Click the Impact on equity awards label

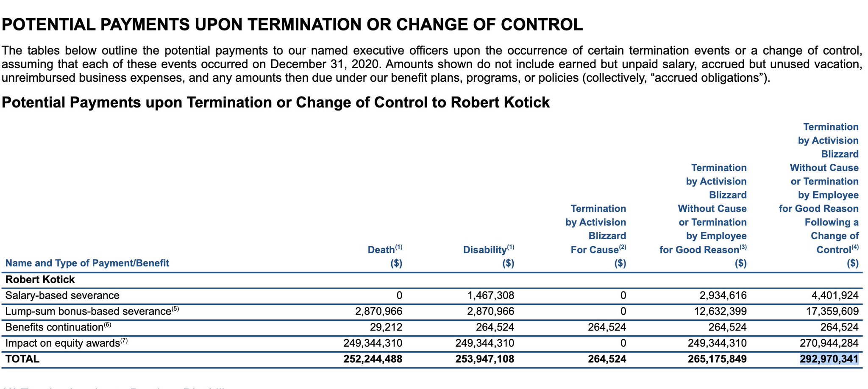point(66,343)
